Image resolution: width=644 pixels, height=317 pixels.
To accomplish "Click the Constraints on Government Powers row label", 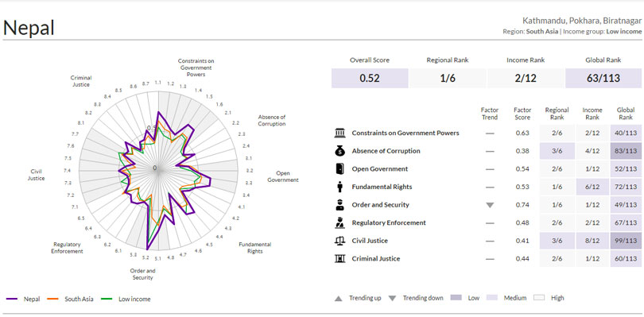I will pyautogui.click(x=405, y=133).
